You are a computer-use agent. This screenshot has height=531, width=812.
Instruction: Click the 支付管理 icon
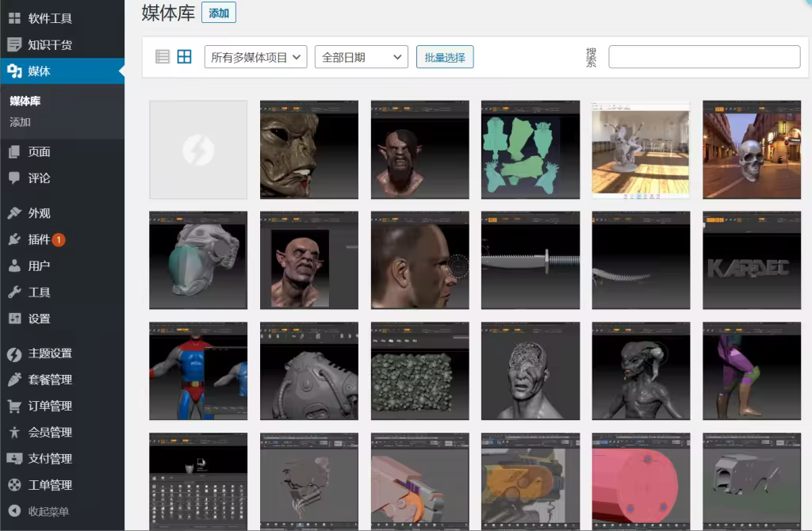coord(14,459)
